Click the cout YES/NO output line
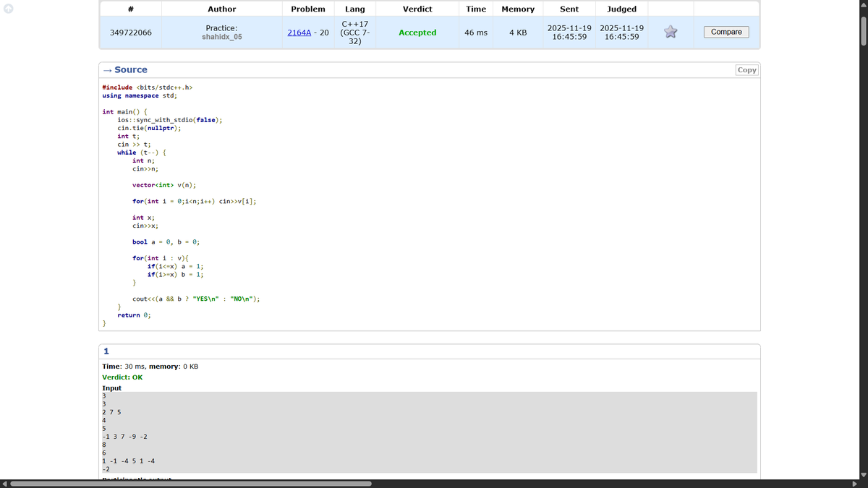The height and width of the screenshot is (488, 868). (x=196, y=299)
